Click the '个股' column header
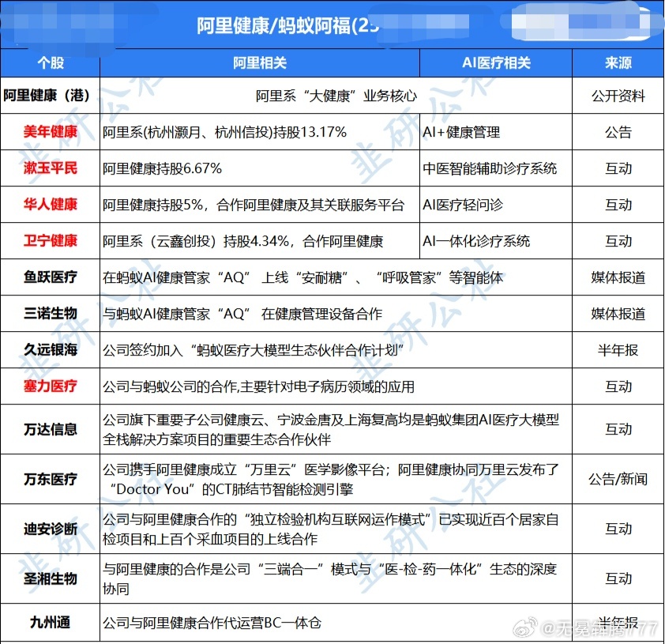665x644 pixels. [50, 62]
